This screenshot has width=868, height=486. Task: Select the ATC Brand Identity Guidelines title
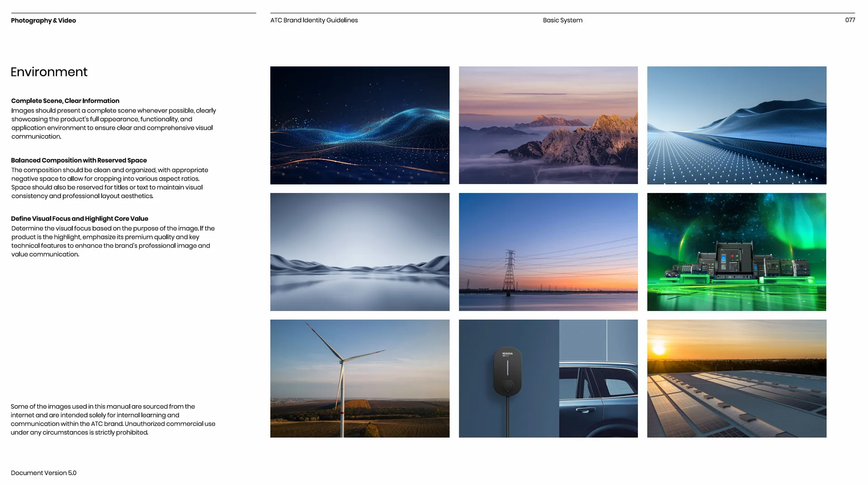pos(314,20)
